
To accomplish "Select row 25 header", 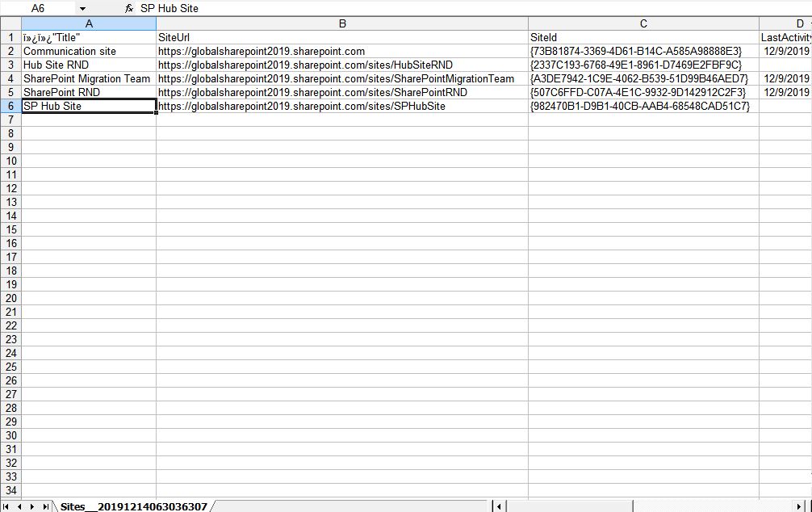I will (10, 367).
